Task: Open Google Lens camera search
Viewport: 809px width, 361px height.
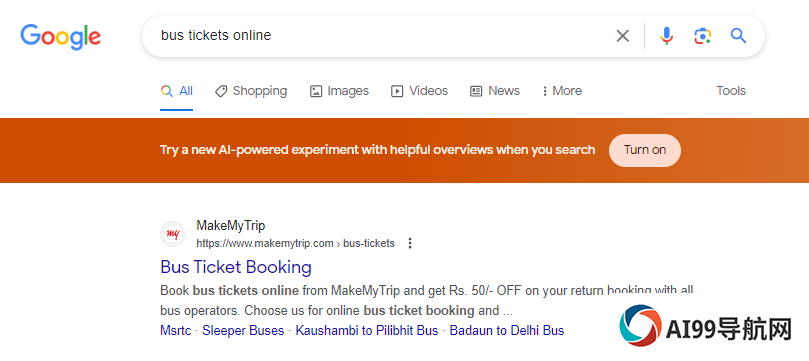Action: 702,36
